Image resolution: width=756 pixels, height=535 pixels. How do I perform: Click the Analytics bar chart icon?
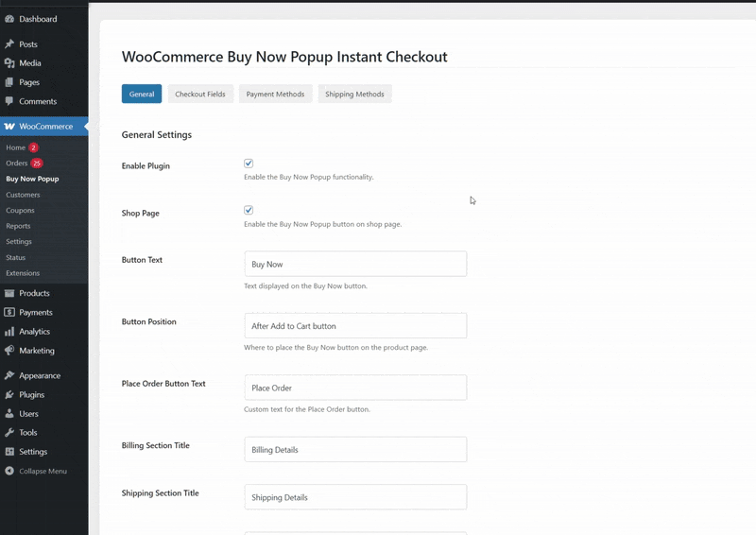(9, 332)
